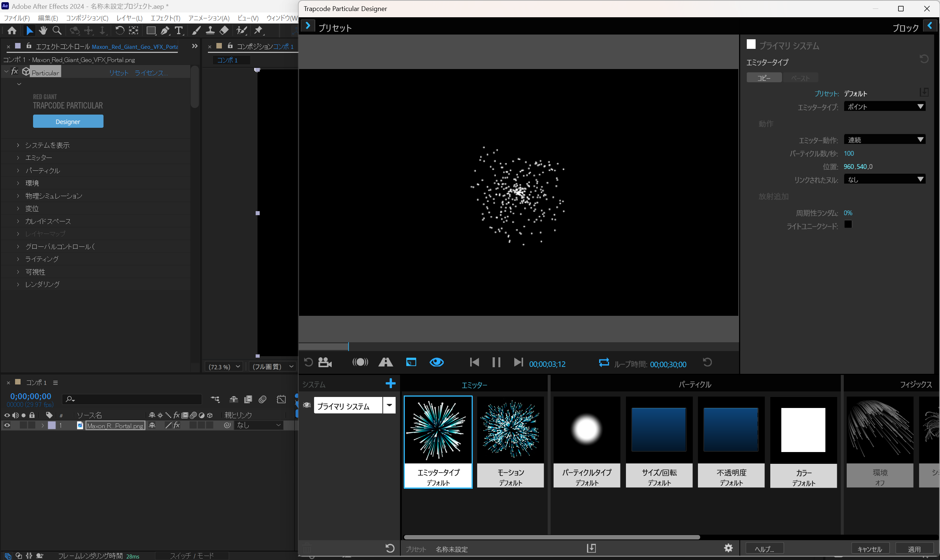Enable ライトユニークシード checkbox
This screenshot has height=560, width=940.
click(x=848, y=224)
